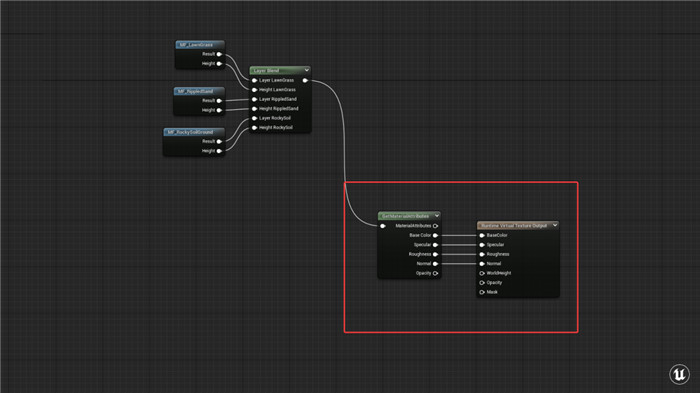Image resolution: width=700 pixels, height=393 pixels.
Task: Select the Opacity pin on Runtime Virtual Texture Output
Action: 482,283
